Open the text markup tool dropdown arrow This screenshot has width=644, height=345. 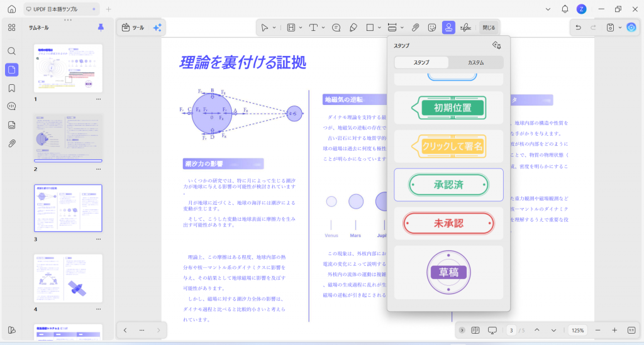[301, 28]
